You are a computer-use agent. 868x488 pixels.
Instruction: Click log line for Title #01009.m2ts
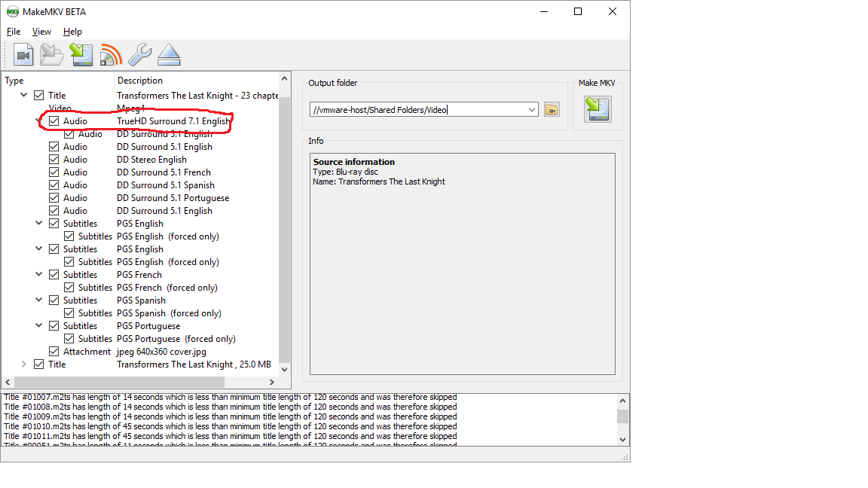point(231,416)
